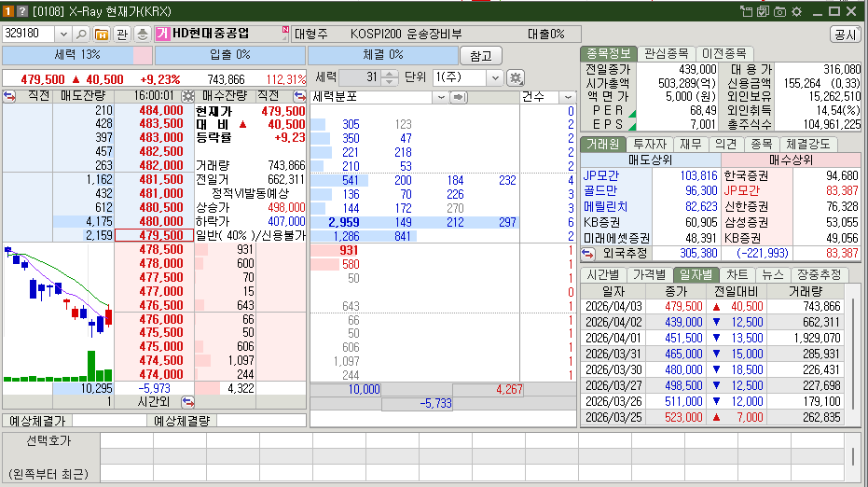Open the 의견 tab
The width and height of the screenshot is (868, 487).
click(725, 144)
